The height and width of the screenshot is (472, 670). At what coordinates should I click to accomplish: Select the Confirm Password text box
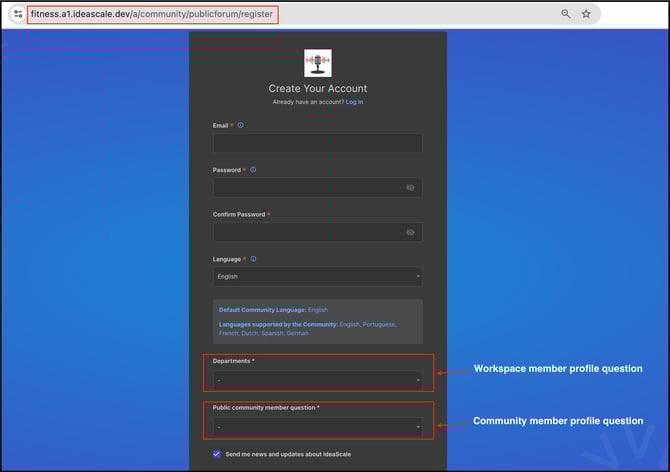(305, 232)
